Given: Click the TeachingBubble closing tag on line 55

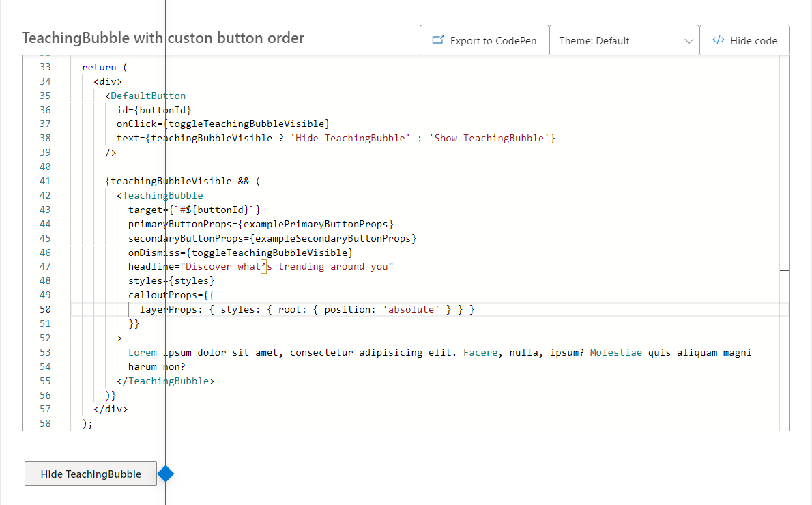Looking at the screenshot, I should (164, 381).
